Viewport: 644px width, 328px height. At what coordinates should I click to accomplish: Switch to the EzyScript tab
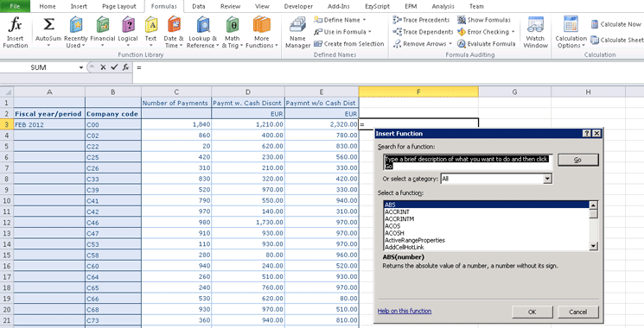tap(377, 6)
